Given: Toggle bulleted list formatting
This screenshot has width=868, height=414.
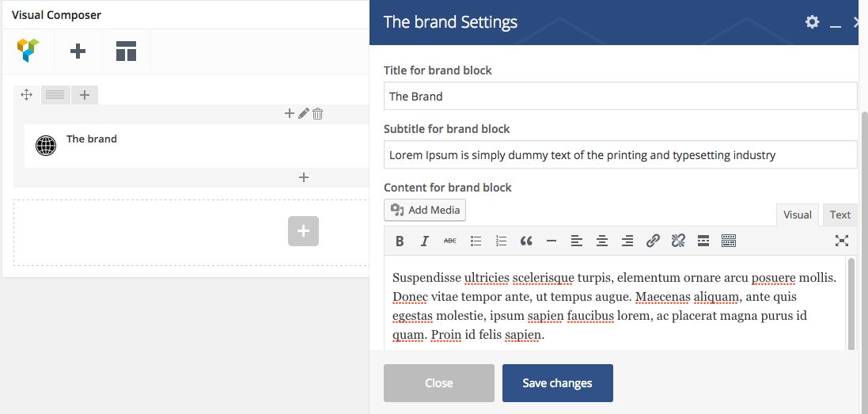Looking at the screenshot, I should click(476, 241).
